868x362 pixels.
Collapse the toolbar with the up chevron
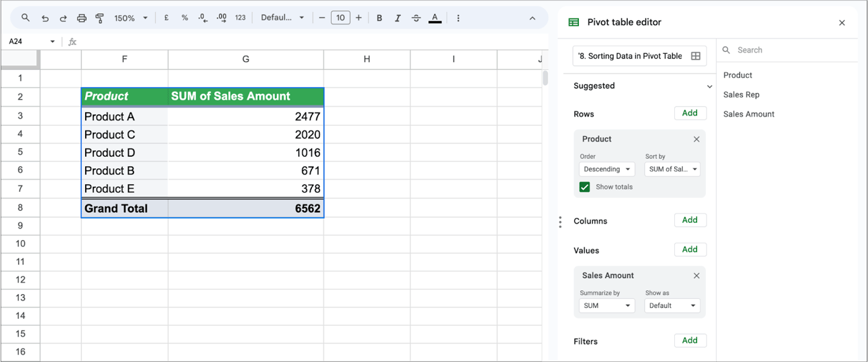pos(532,18)
